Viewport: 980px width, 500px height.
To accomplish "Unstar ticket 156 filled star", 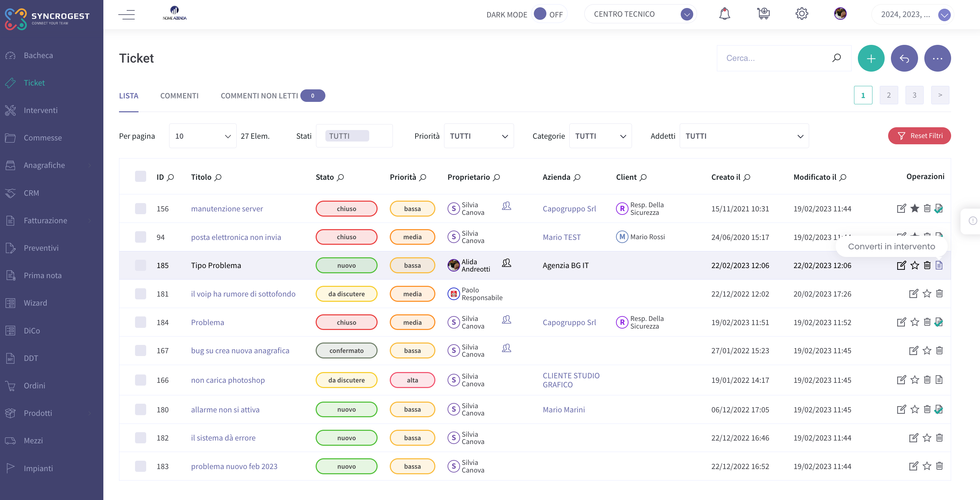I will [915, 208].
